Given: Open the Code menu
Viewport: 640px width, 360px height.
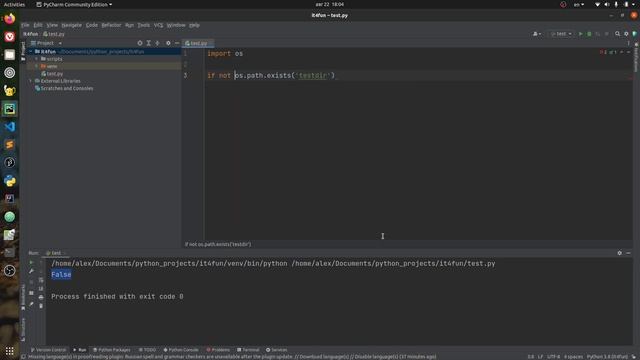Looking at the screenshot, I should click(x=91, y=25).
